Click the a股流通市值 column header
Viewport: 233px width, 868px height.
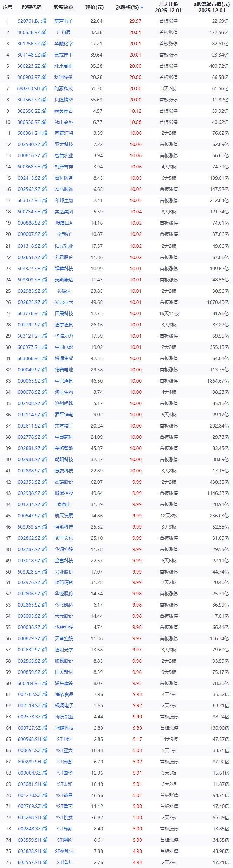click(212, 7)
